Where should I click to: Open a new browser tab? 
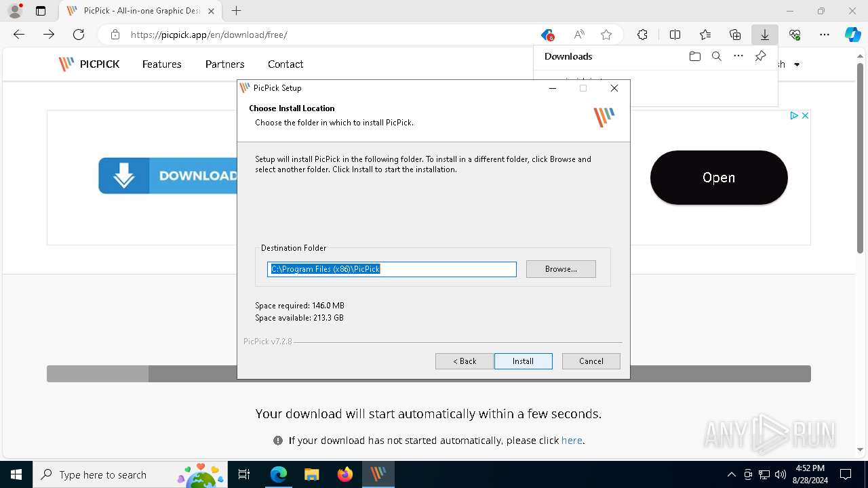coord(236,11)
